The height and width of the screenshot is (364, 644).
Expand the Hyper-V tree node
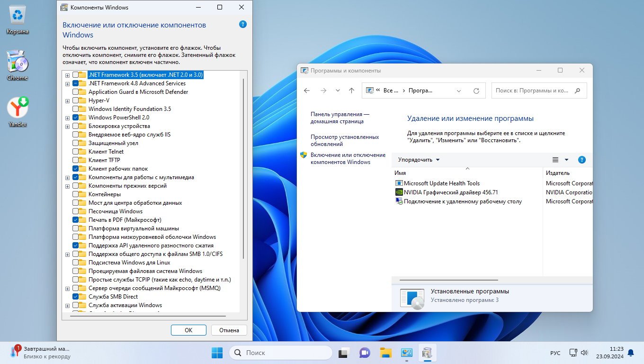[68, 100]
